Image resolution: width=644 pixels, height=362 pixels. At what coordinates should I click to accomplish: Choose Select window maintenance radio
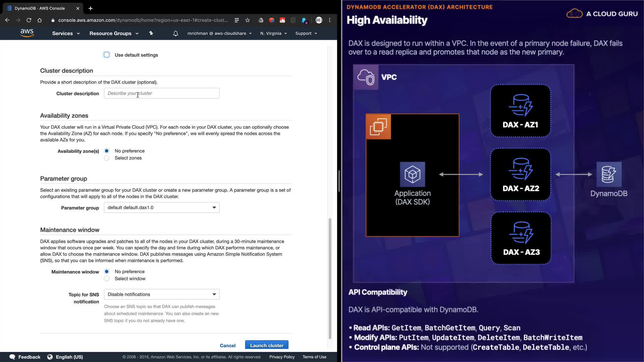click(107, 279)
